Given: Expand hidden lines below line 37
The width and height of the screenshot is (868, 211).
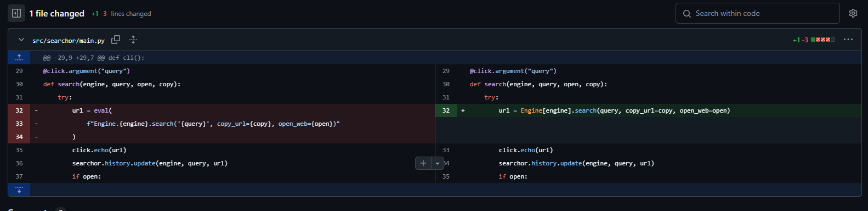Looking at the screenshot, I should [x=19, y=190].
